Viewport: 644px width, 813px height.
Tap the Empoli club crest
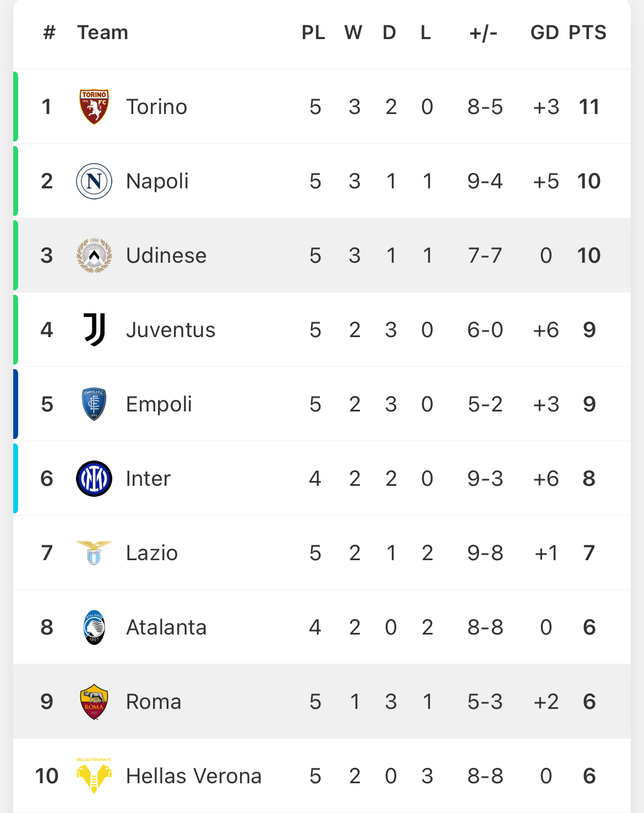94,404
